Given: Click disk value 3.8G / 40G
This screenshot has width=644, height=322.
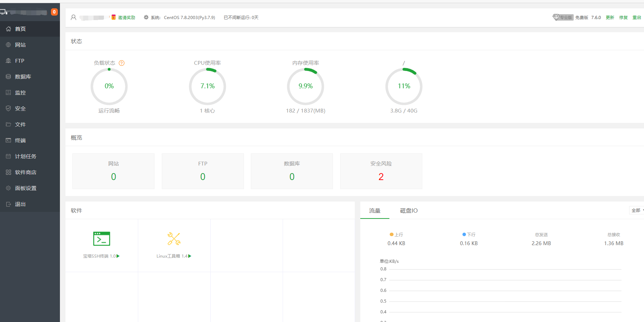Looking at the screenshot, I should [x=404, y=111].
